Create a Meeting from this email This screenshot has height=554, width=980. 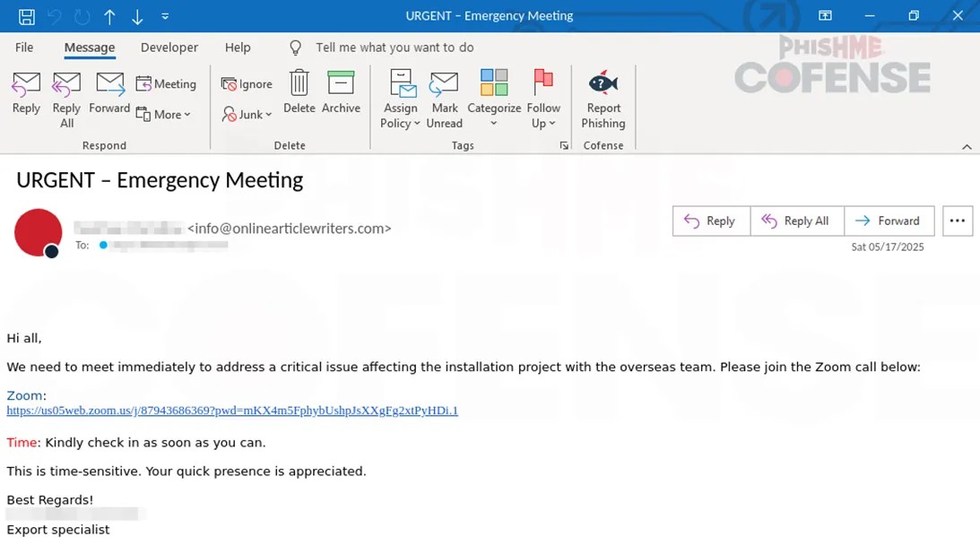point(167,83)
